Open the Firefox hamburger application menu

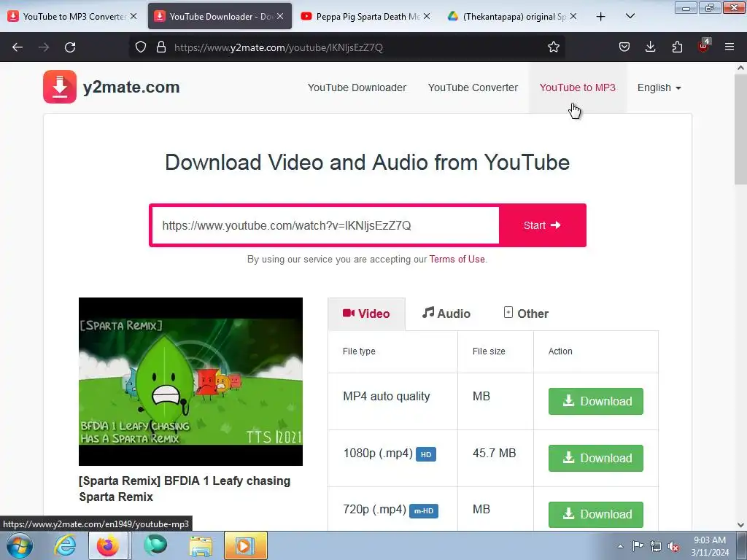[729, 47]
